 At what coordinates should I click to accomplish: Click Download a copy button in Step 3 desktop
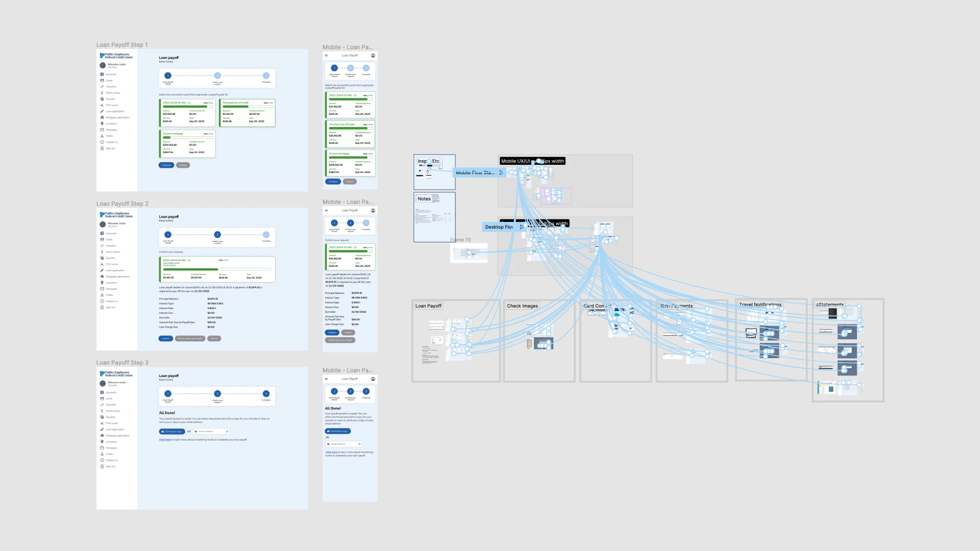(x=172, y=432)
